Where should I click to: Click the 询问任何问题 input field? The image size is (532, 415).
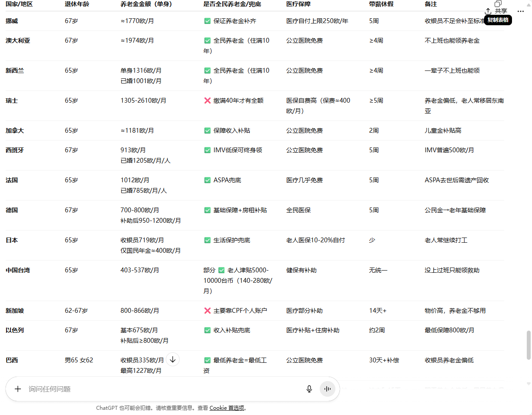[x=130, y=389]
